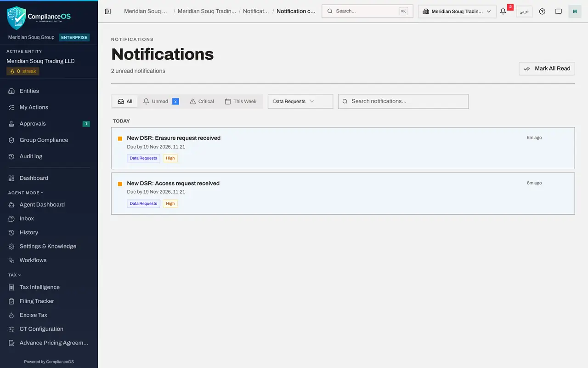Click Due by date under Access request
The height and width of the screenshot is (368, 588).
(156, 192)
